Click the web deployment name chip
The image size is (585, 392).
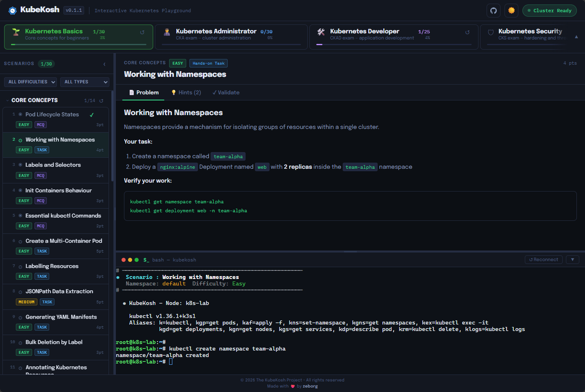pyautogui.click(x=262, y=167)
